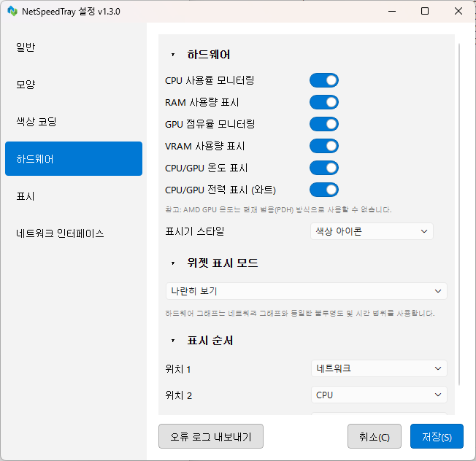Click the 저장(S) button
The height and width of the screenshot is (461, 476).
click(437, 436)
